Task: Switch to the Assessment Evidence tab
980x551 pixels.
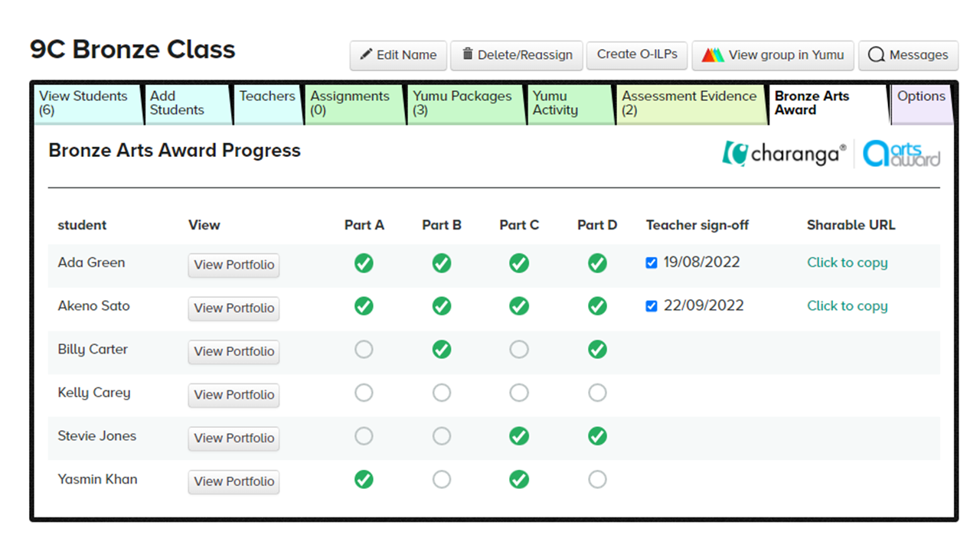Action: pyautogui.click(x=690, y=103)
